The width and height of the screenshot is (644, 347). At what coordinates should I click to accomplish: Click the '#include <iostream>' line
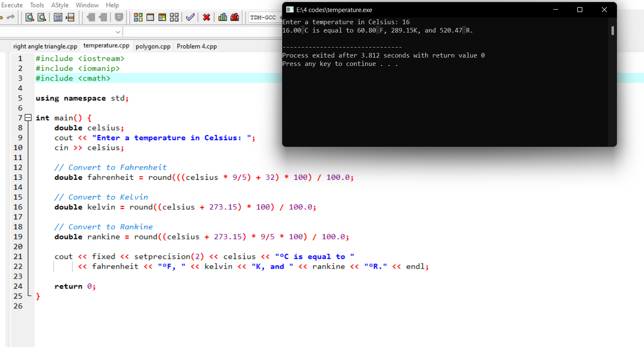point(80,58)
